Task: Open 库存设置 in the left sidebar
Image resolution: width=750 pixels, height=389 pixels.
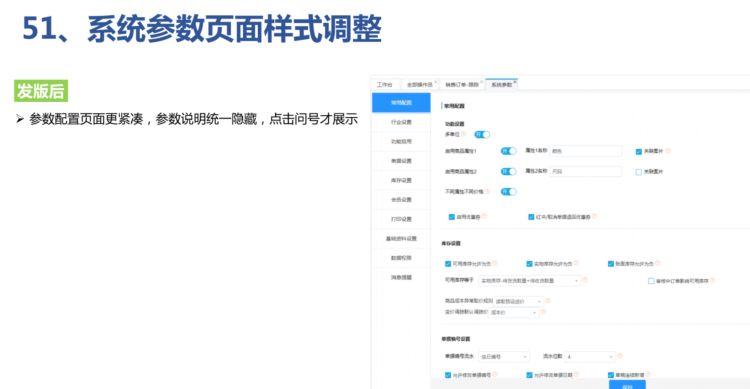Action: click(401, 180)
